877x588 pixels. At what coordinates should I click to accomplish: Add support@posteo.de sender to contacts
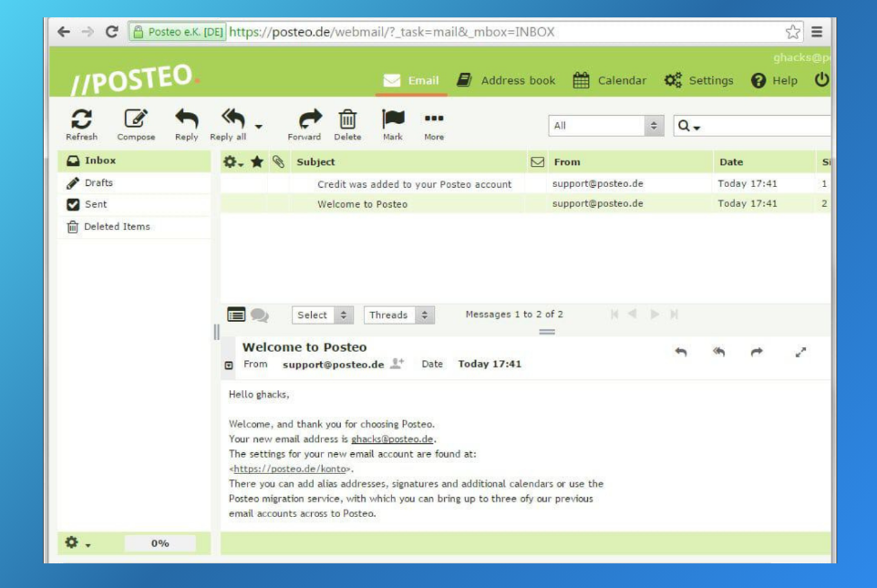[397, 364]
